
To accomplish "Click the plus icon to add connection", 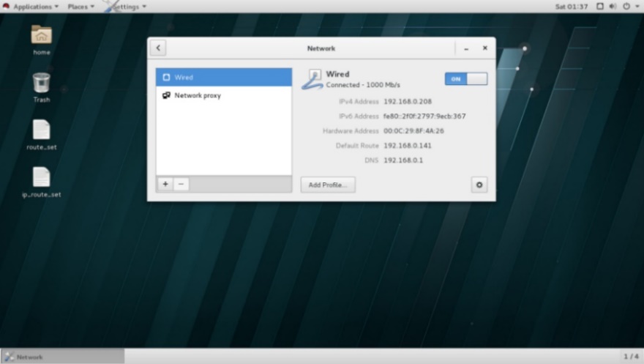I will point(165,185).
